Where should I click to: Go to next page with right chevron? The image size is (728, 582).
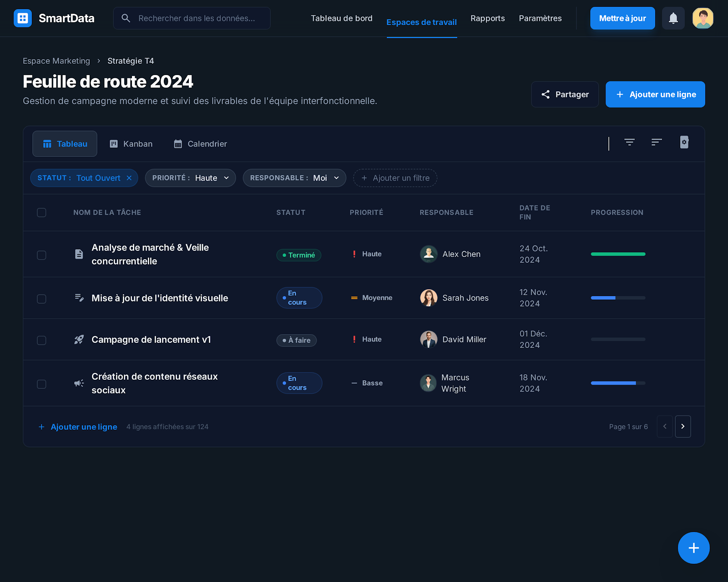[682, 426]
